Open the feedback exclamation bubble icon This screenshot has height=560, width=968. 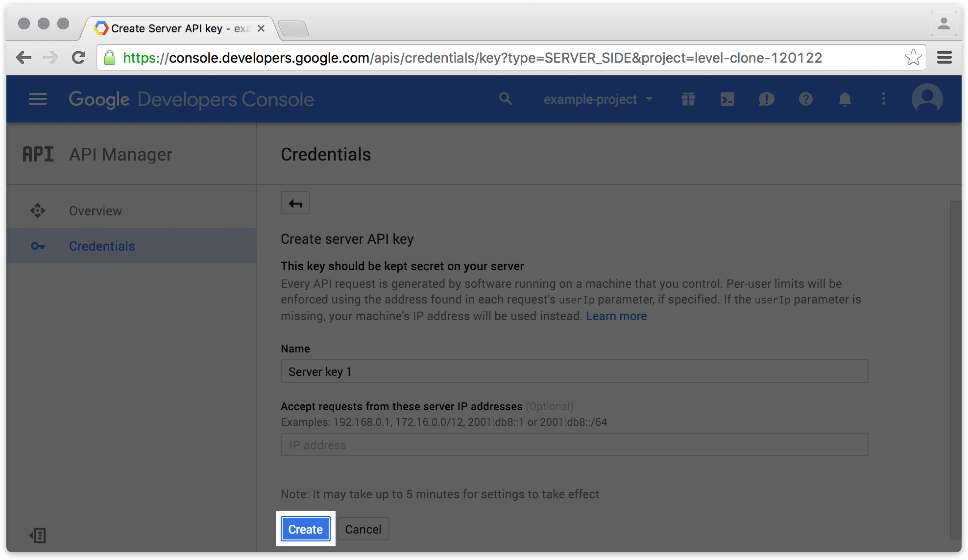pyautogui.click(x=766, y=99)
